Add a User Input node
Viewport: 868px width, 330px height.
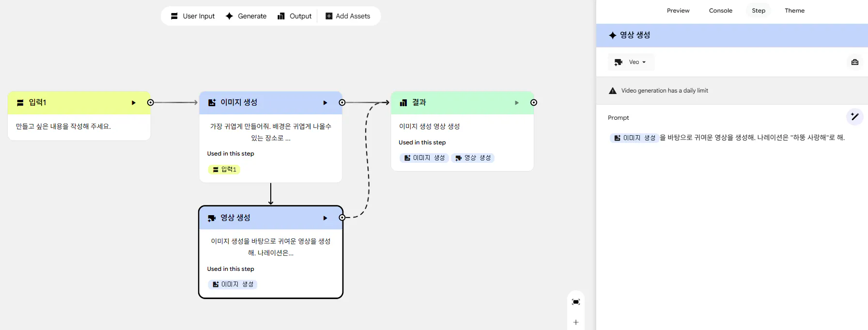click(x=193, y=16)
